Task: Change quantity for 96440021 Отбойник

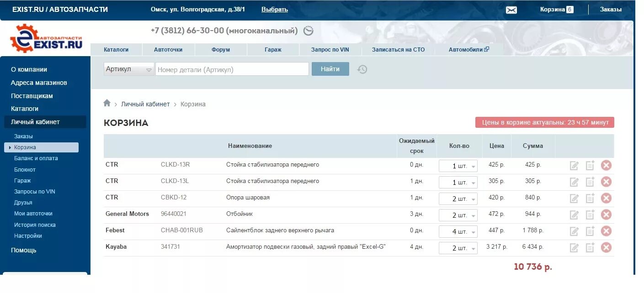Action: coord(458,215)
